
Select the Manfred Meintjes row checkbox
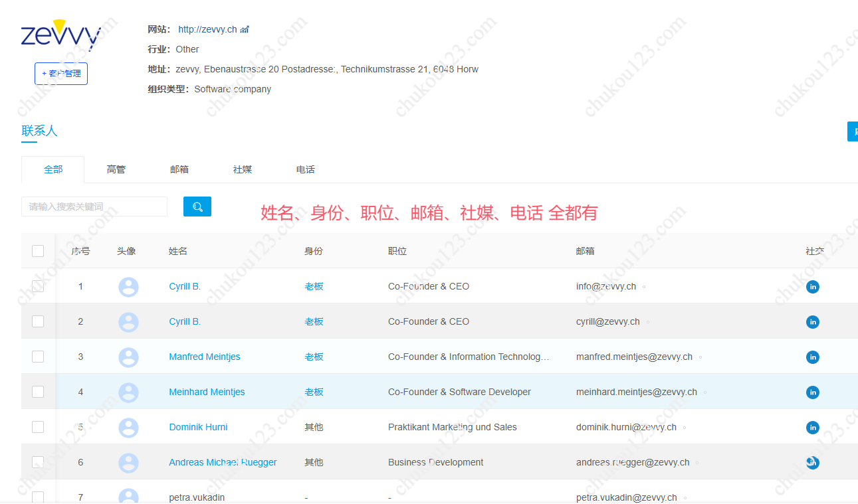pyautogui.click(x=38, y=357)
